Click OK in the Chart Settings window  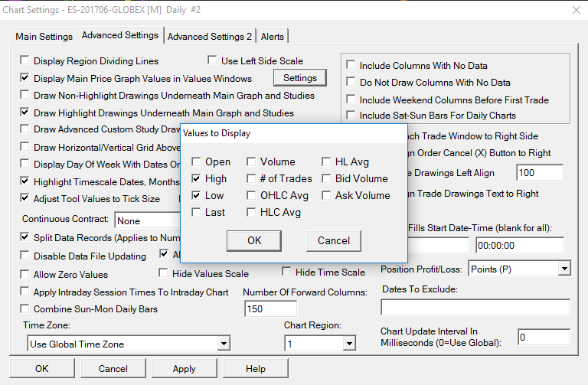(42, 368)
